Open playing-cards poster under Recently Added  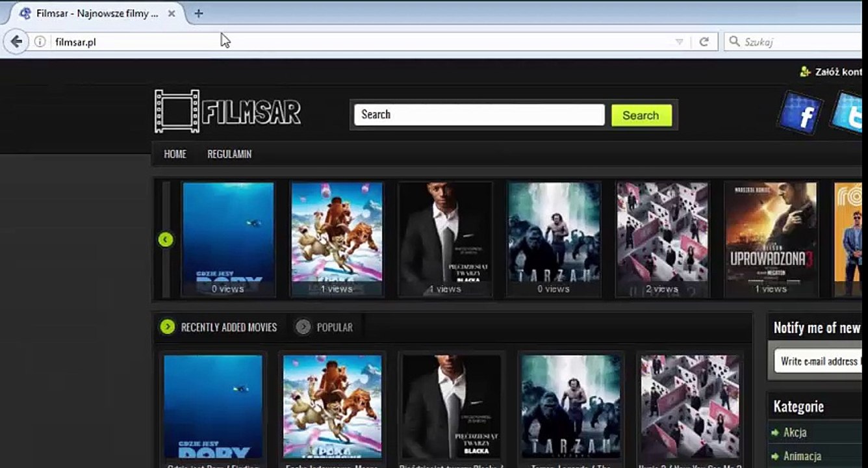690,406
